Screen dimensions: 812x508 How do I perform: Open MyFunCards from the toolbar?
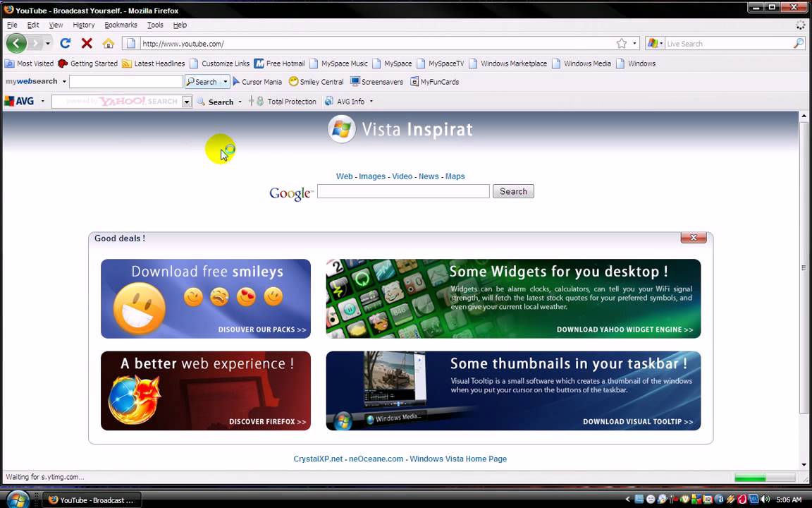pos(434,81)
